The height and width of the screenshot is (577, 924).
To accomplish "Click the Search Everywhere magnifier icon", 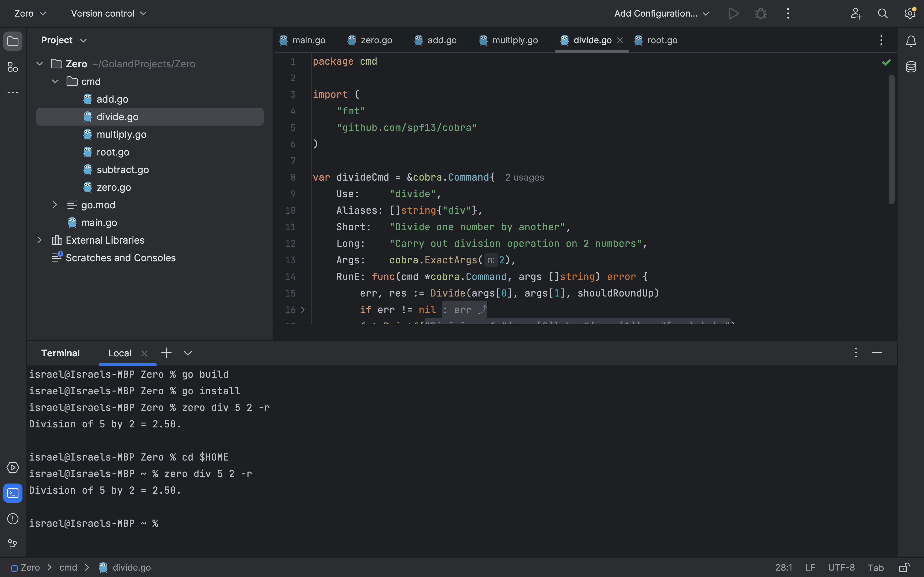I will pos(882,14).
